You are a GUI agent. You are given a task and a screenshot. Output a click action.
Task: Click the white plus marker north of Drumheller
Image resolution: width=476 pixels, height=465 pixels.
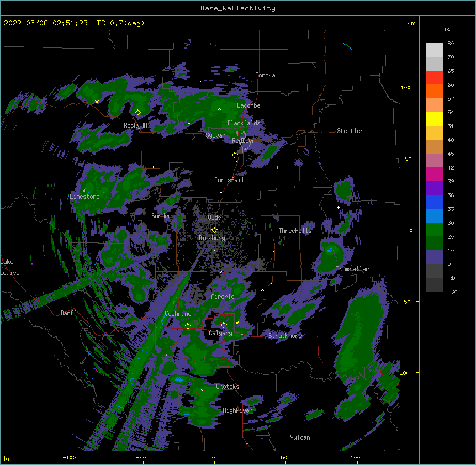(338, 207)
